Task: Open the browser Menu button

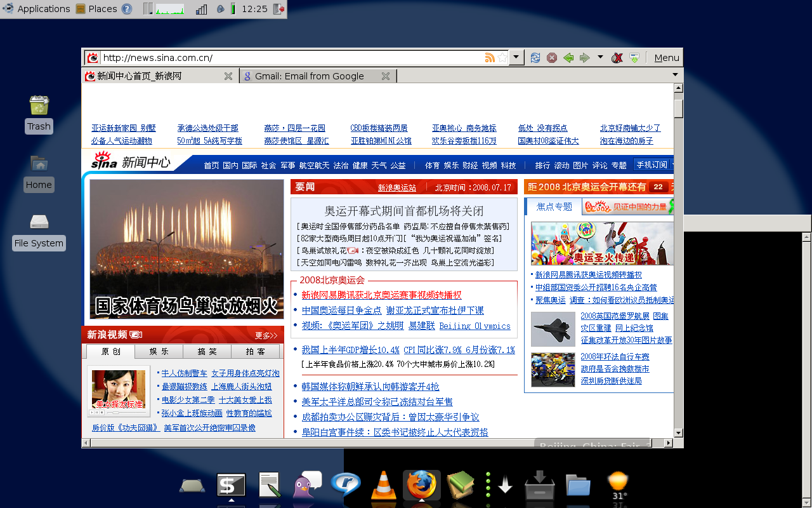Action: [667, 58]
